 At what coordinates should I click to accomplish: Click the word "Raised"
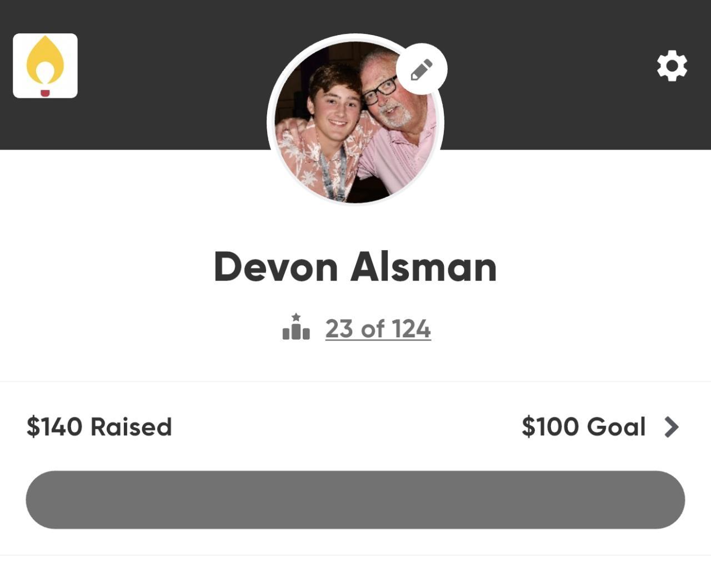[131, 427]
